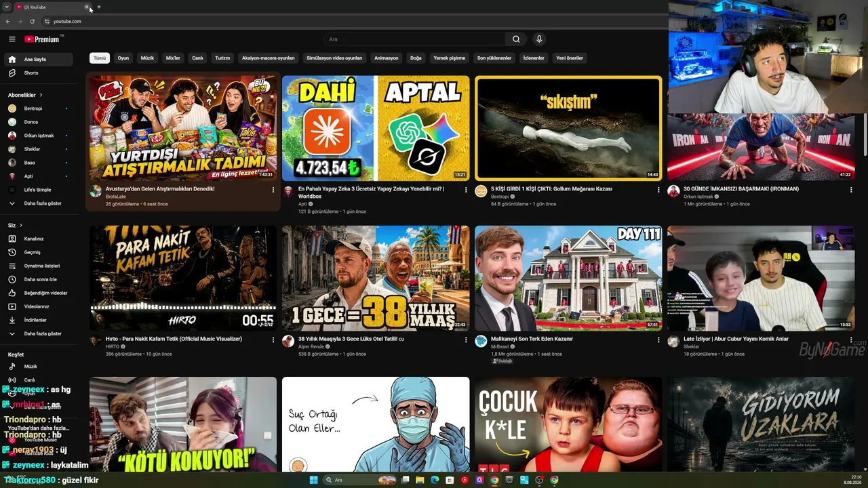Open the Abonelikler section heading
The image size is (868, 488).
click(25, 95)
